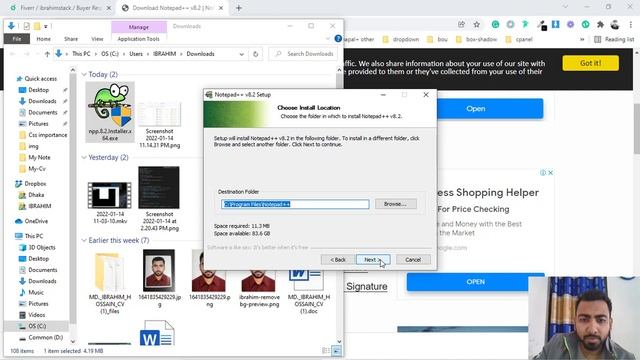
Task: Open the Css importance folder
Action: (47, 135)
